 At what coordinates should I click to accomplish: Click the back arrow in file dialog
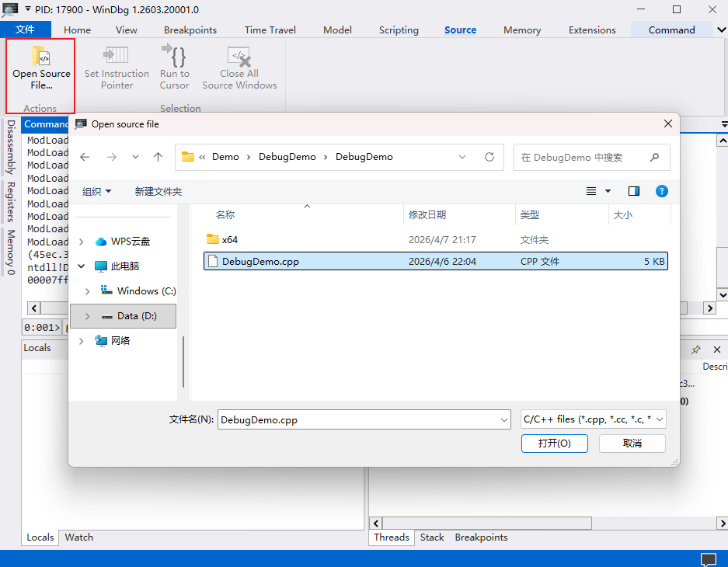click(x=85, y=157)
